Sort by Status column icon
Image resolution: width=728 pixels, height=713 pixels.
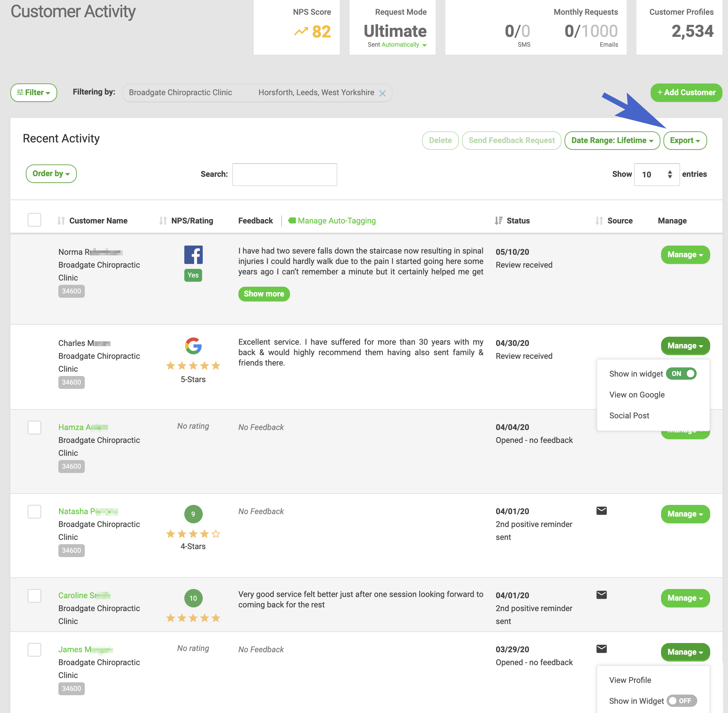(x=498, y=221)
